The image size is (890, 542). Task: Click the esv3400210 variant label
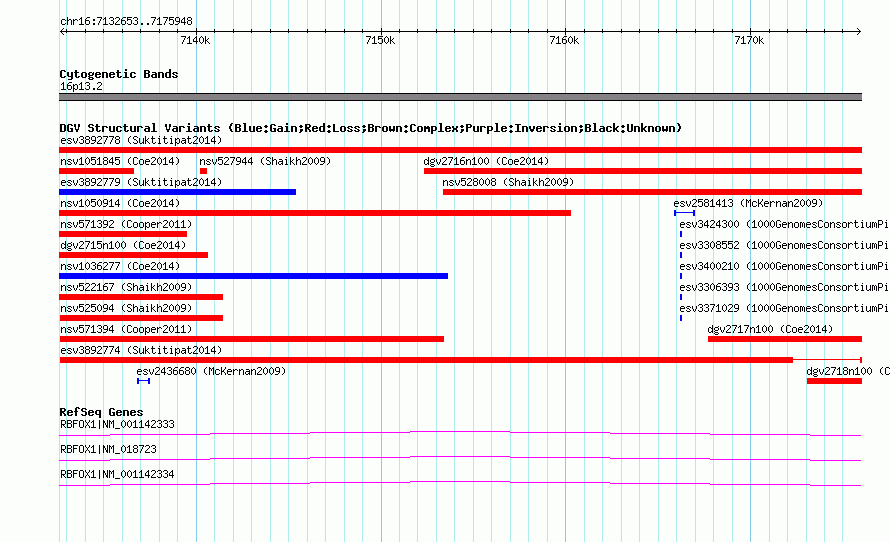(783, 266)
